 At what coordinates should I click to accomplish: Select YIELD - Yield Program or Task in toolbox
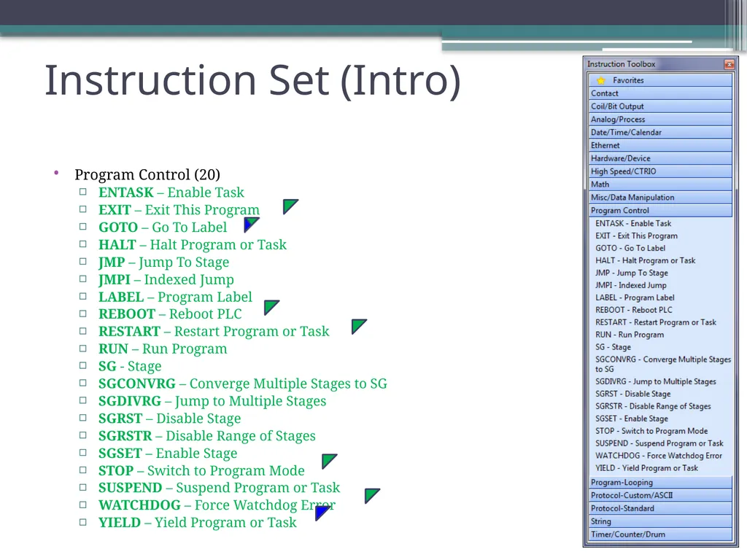(646, 468)
